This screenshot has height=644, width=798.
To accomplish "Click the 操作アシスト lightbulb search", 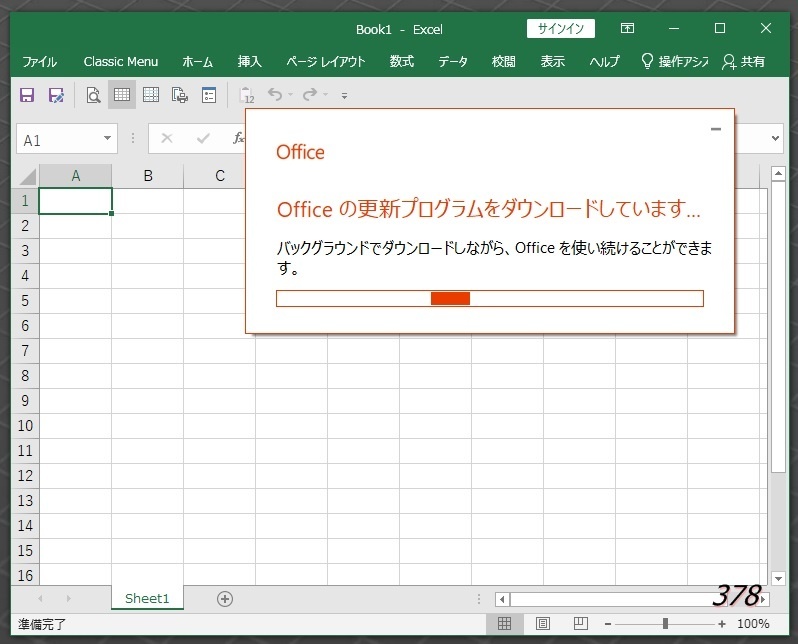I will tap(674, 62).
